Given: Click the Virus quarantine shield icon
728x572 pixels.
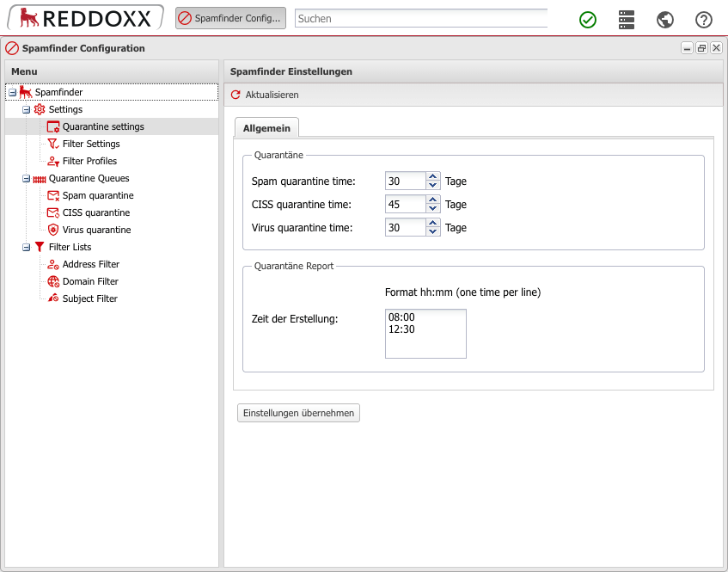Looking at the screenshot, I should tap(53, 230).
